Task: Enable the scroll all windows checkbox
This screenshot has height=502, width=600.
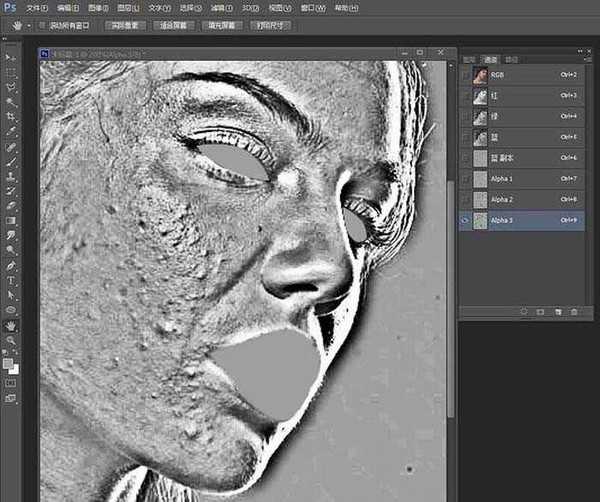Action: pyautogui.click(x=44, y=24)
